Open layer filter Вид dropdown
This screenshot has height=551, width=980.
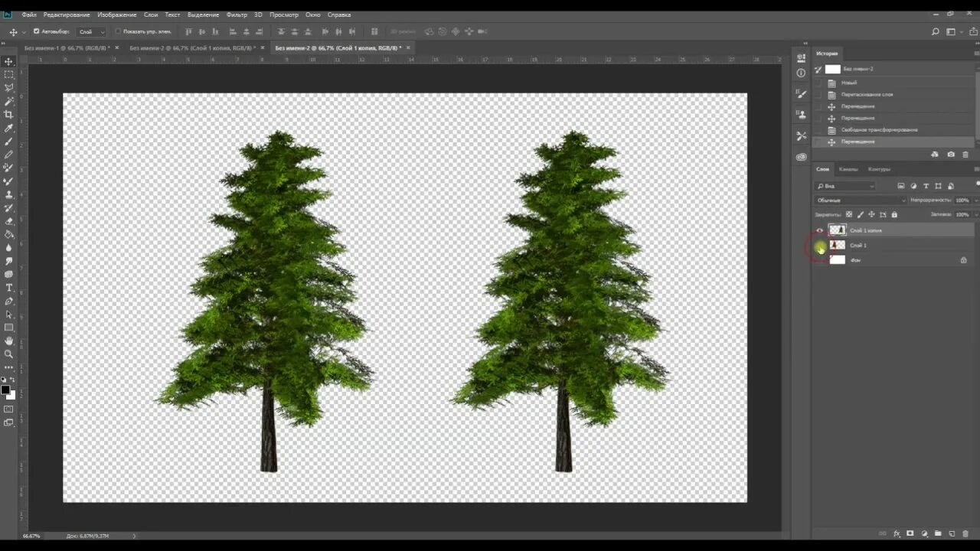(845, 186)
